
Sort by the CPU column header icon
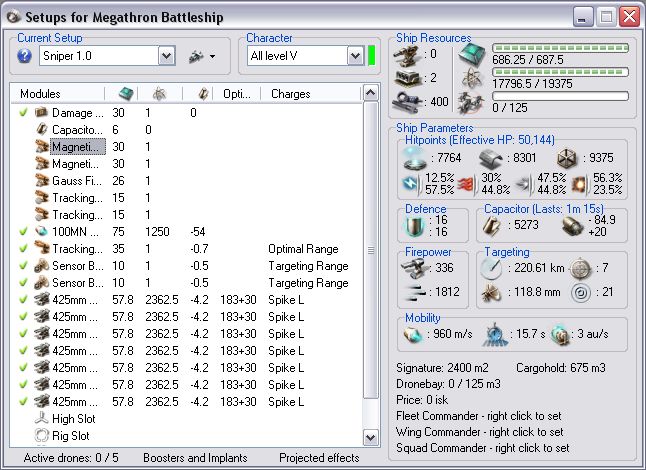point(126,94)
